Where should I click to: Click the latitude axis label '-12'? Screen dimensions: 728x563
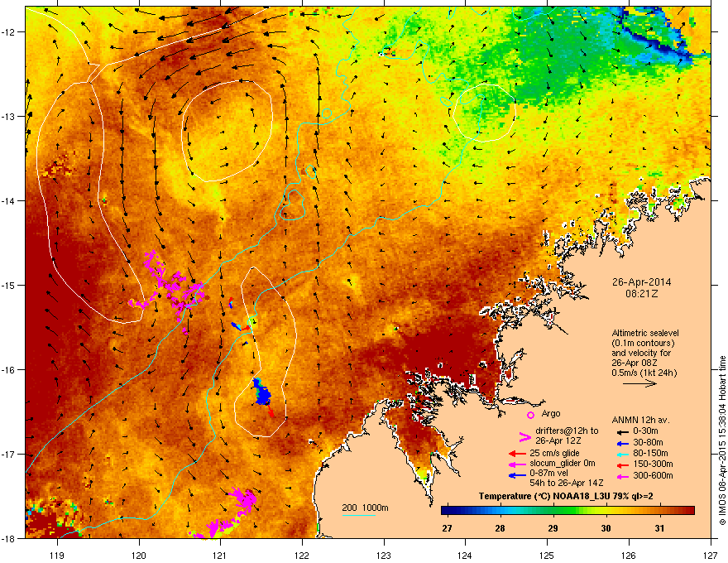tap(9, 32)
